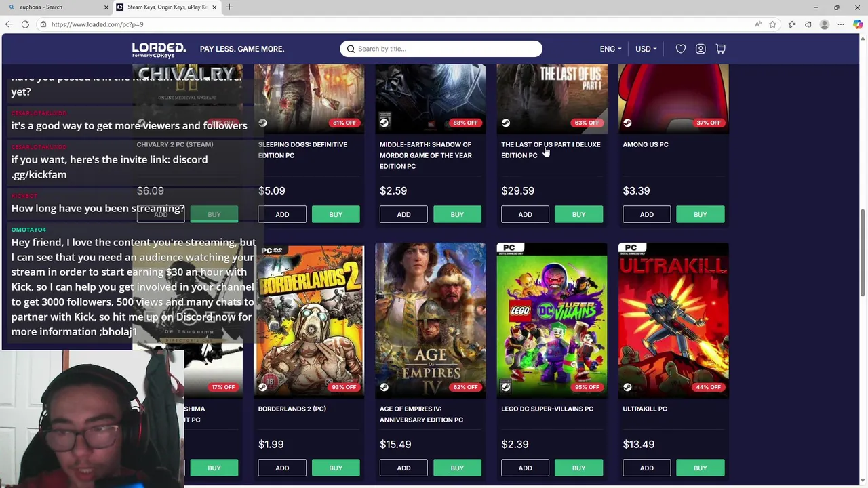Viewport: 868px width, 488px height.
Task: Click the Steam icon on Ultrakill cover
Action: coord(627,387)
